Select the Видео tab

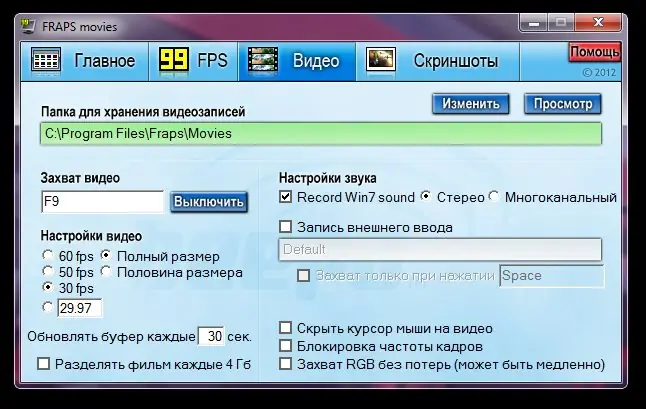coord(297,61)
